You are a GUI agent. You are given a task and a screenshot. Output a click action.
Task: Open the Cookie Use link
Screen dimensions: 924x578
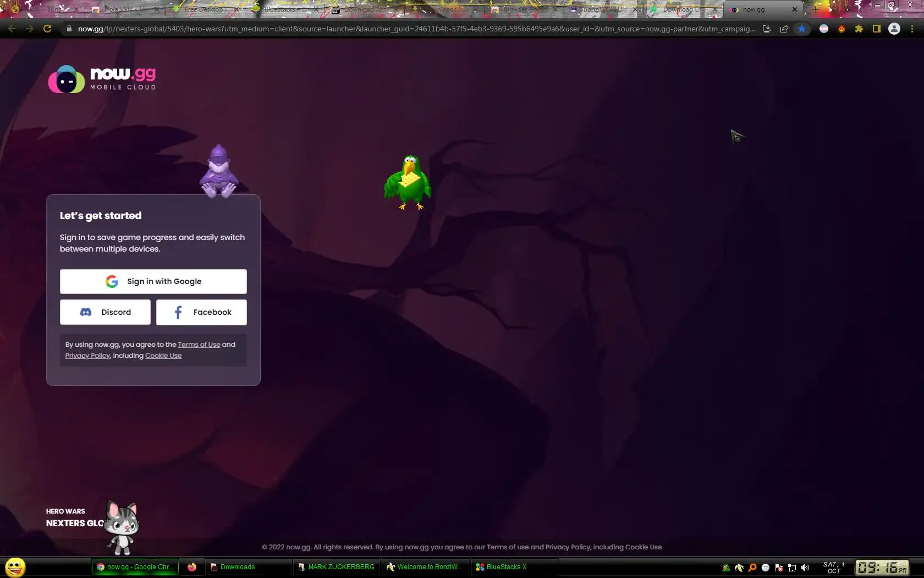click(163, 356)
